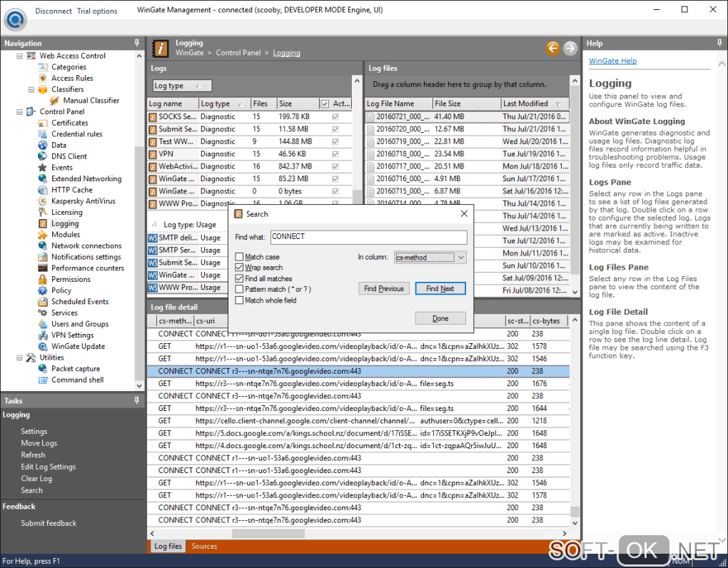Click the Credential rules icon
The height and width of the screenshot is (568, 728).
43,133
